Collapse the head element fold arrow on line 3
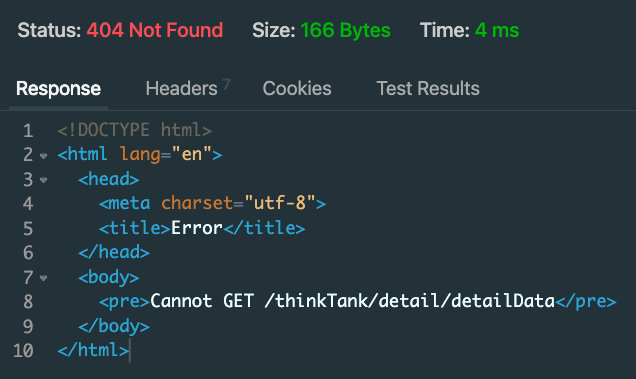The image size is (636, 379). pyautogui.click(x=43, y=180)
